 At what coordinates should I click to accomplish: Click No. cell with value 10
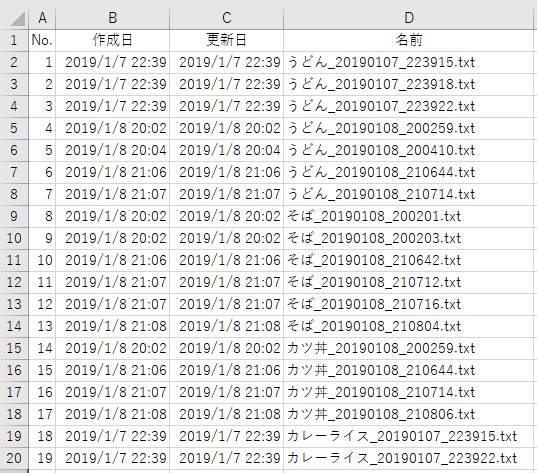point(42,260)
